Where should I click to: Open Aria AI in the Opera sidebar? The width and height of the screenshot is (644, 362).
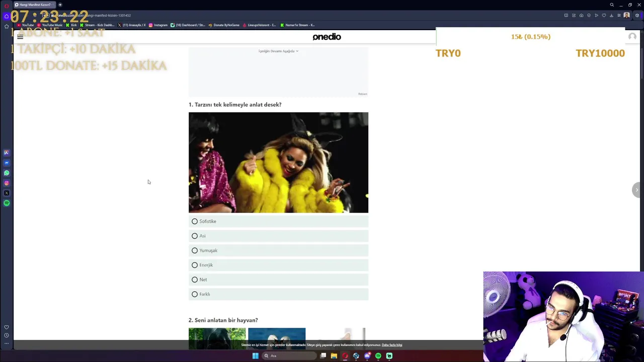pyautogui.click(x=7, y=153)
